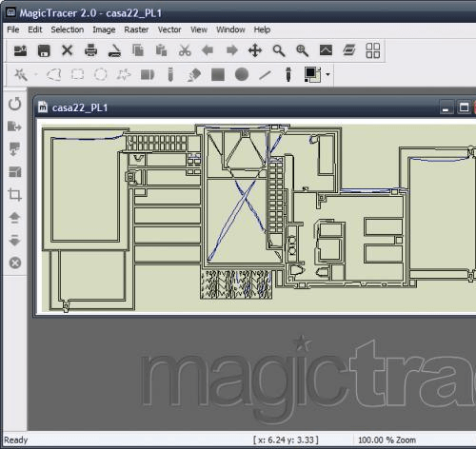Select the scanner acquire icon
The height and width of the screenshot is (449, 476).
114,50
